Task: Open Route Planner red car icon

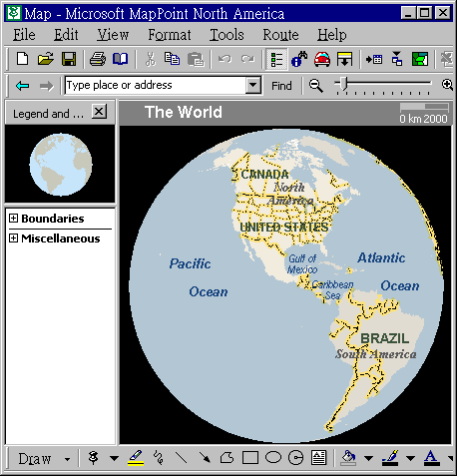Action: coord(322,59)
